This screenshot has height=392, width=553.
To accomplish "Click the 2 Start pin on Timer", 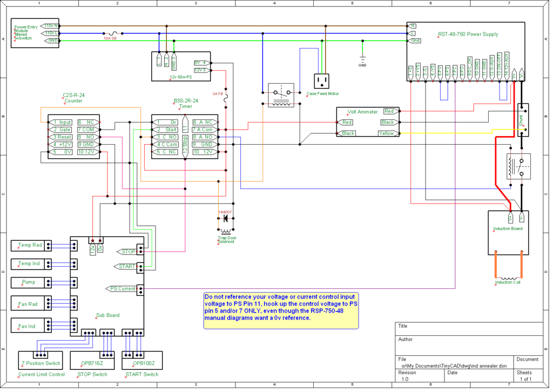I will (165, 130).
